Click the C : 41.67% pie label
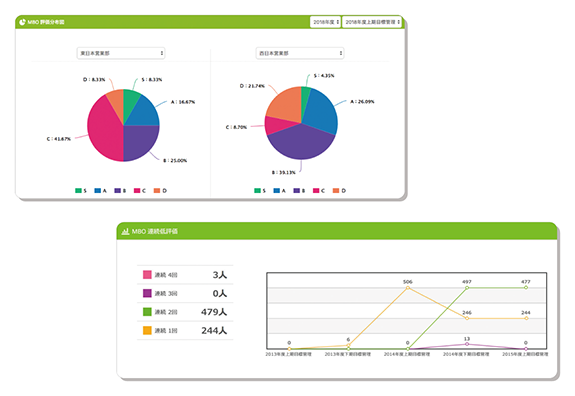This screenshot has height=396, width=575. click(x=59, y=139)
